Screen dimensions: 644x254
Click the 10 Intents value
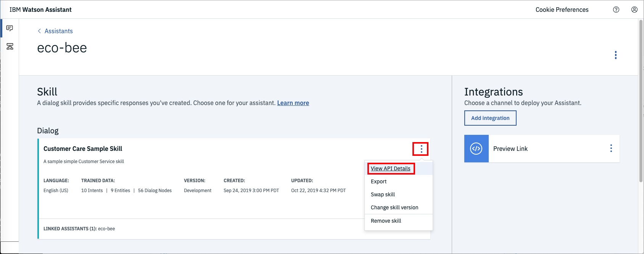coord(92,191)
